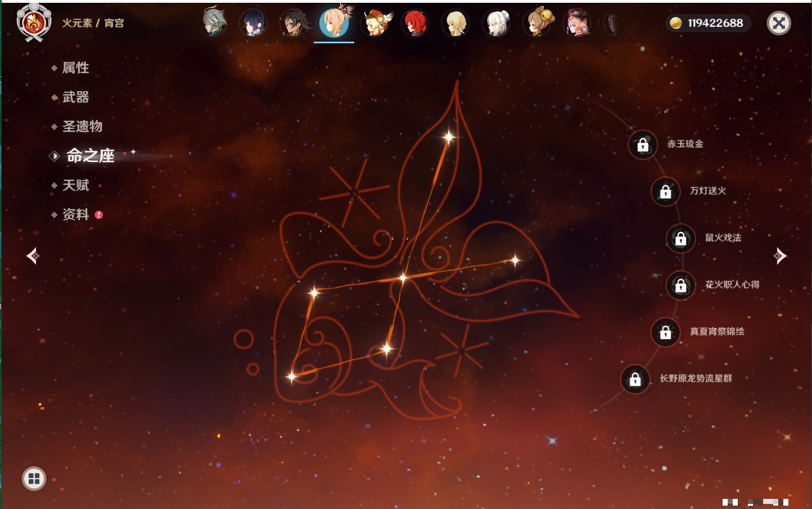
Task: Click the lock icon beside 真夏宵祭锦绘
Action: 666,332
